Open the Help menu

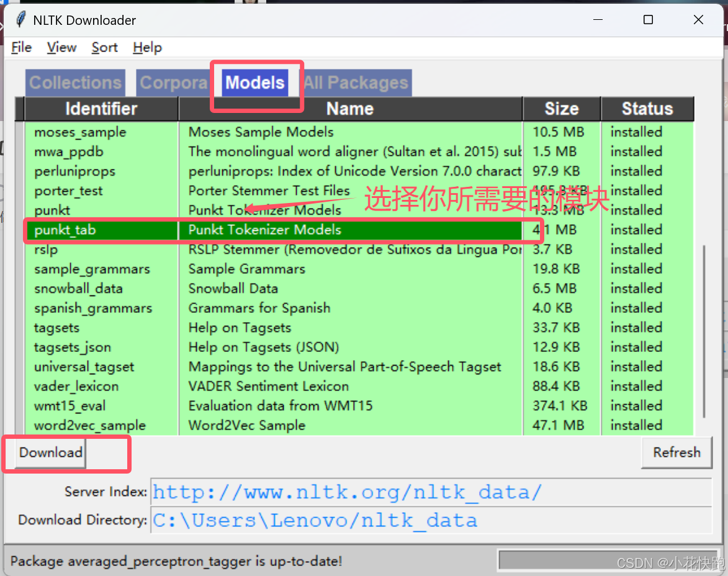click(146, 47)
